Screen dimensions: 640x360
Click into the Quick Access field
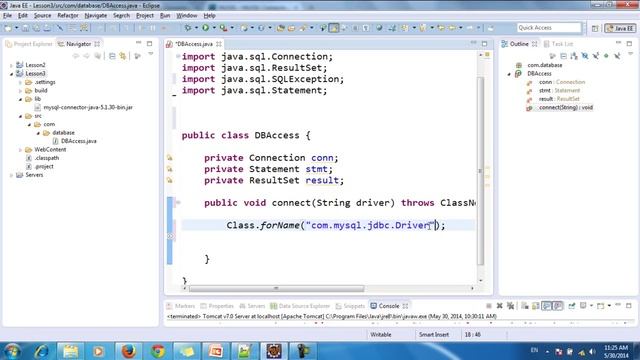pyautogui.click(x=549, y=28)
